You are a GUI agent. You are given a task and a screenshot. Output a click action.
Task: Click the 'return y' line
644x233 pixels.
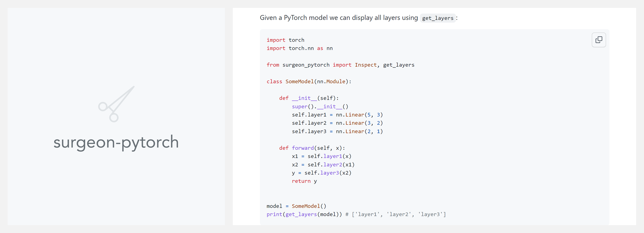304,181
